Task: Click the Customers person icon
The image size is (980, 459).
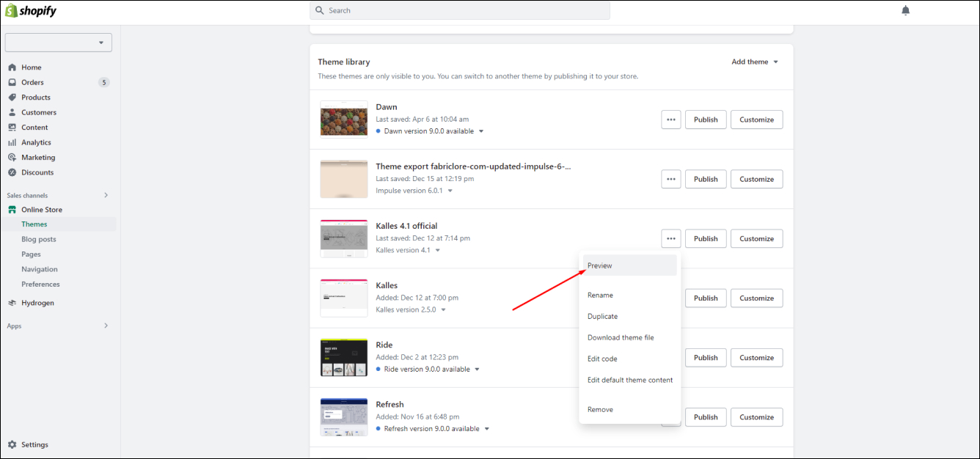Action: point(12,112)
